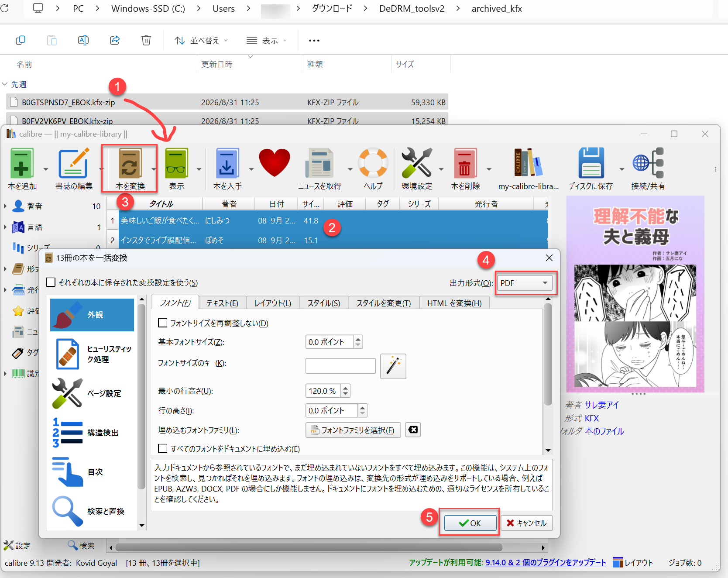Click the font size key wizard wand
Screen dimensions: 728x578
[x=393, y=366]
